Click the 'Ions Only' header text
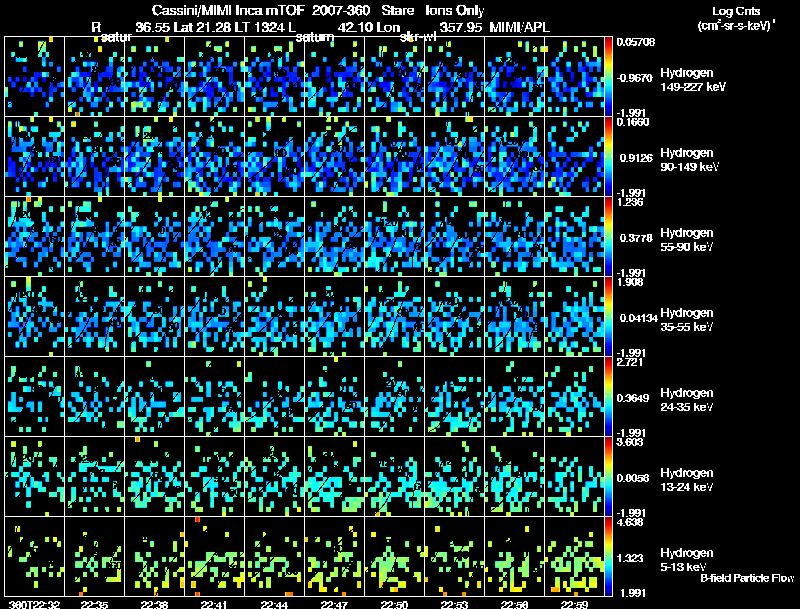 pos(455,11)
